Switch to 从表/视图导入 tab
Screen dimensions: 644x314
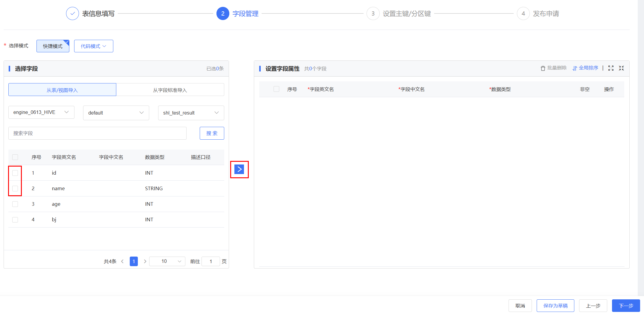pos(62,90)
